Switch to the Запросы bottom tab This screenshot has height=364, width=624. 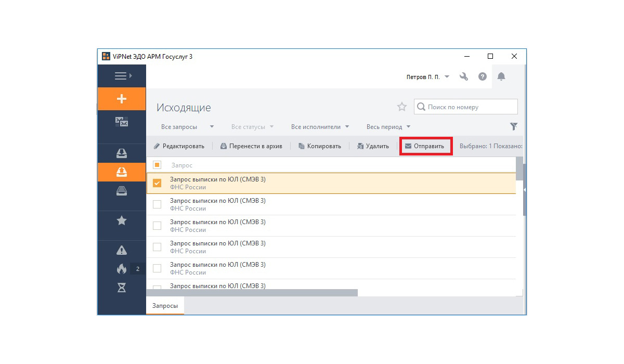(165, 306)
